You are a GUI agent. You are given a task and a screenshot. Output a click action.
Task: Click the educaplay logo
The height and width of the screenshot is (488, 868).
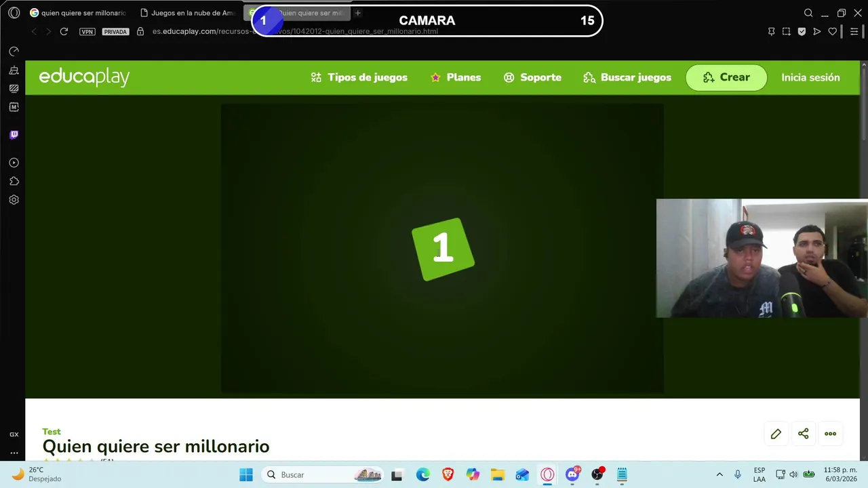tap(84, 77)
